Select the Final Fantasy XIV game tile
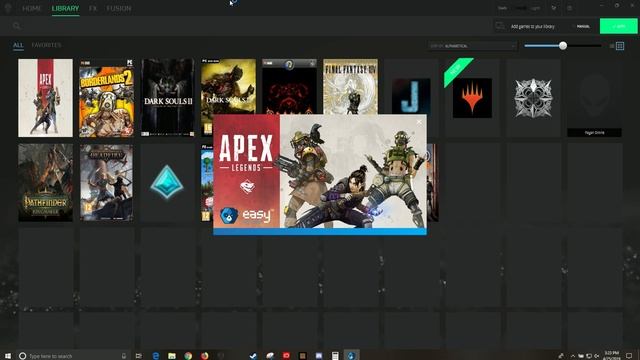This screenshot has width=640, height=360. click(x=351, y=86)
